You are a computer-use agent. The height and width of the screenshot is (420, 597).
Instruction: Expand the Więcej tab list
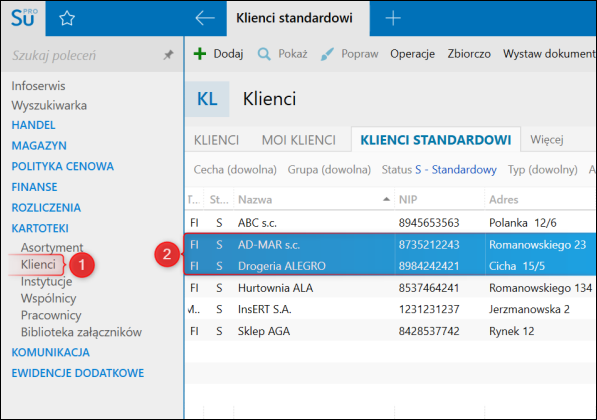pyautogui.click(x=547, y=140)
